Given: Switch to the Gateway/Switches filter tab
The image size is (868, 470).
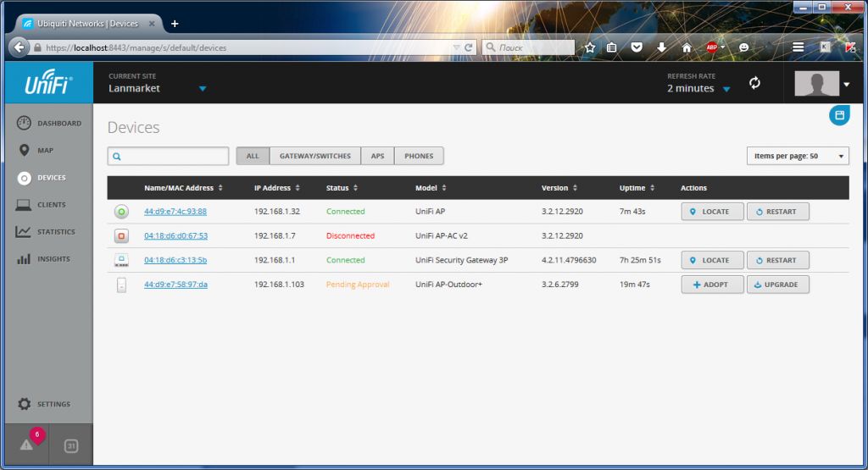Looking at the screenshot, I should click(x=314, y=156).
